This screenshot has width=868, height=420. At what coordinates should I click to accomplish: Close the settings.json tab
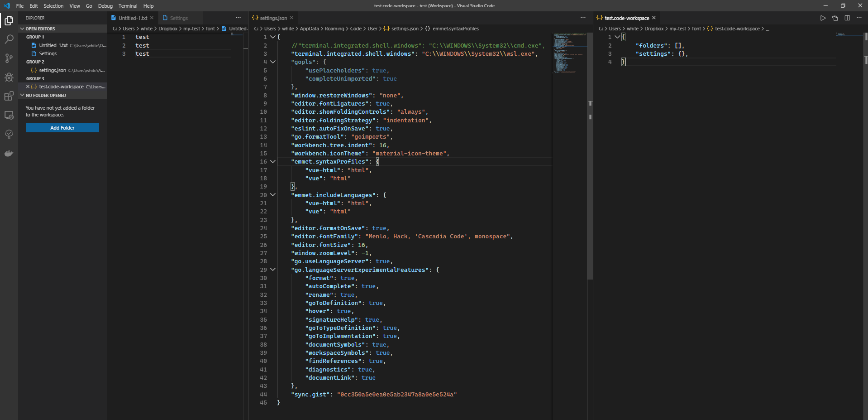click(292, 18)
